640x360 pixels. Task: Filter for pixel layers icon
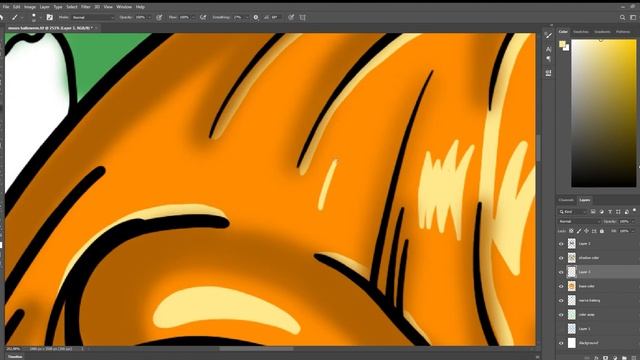tap(593, 211)
